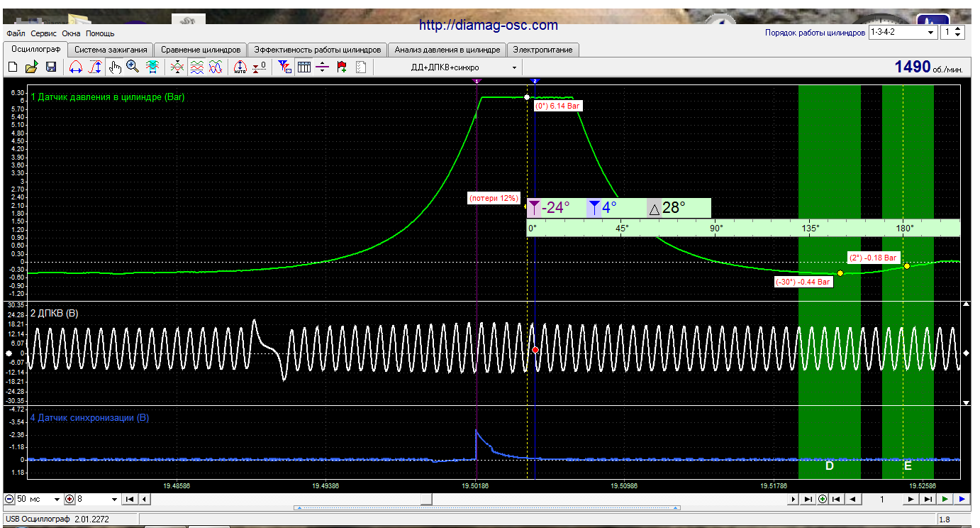This screenshot has width=980, height=528.
Task: Switch to the Осциллограф tab
Action: click(35, 49)
